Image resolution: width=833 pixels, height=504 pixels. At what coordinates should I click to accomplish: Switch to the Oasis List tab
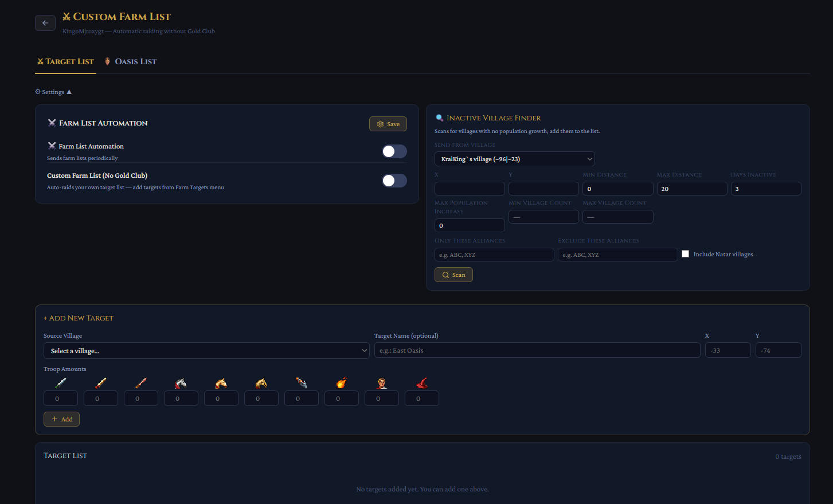(130, 61)
